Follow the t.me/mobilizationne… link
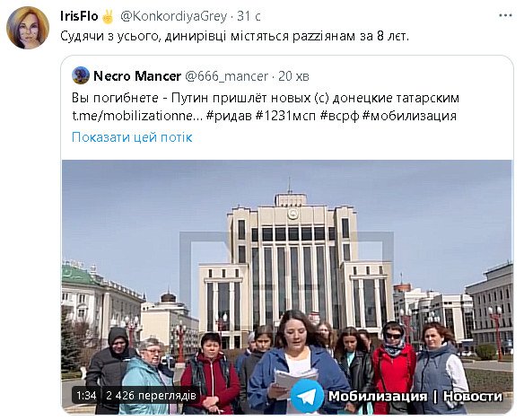Viewport: 524px width, 420px height. click(137, 116)
